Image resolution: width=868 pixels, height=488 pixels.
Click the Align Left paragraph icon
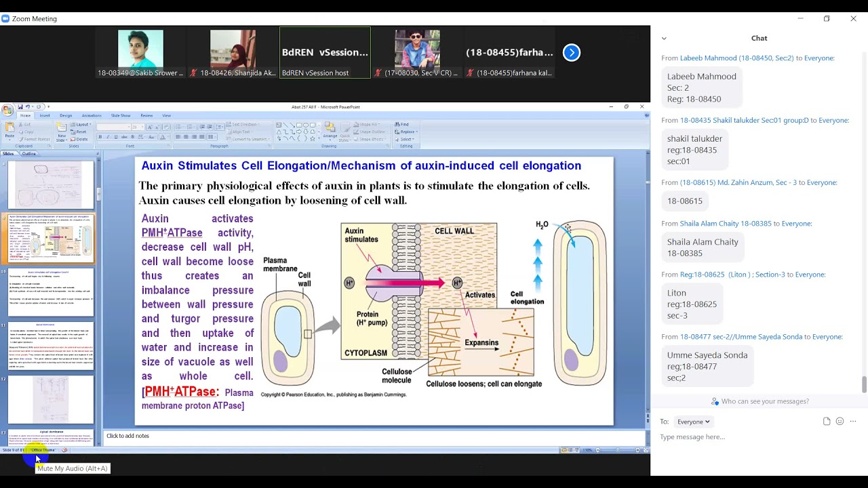[178, 137]
